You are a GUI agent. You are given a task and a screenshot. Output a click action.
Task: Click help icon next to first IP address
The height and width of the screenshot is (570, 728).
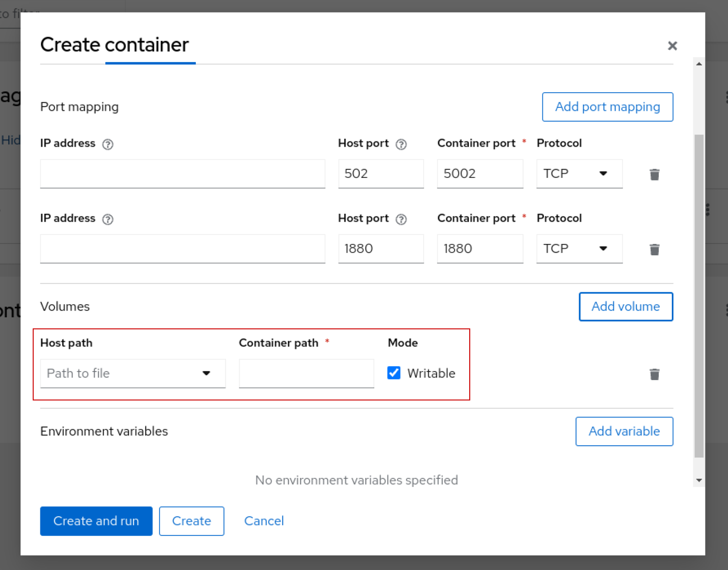[x=108, y=144]
